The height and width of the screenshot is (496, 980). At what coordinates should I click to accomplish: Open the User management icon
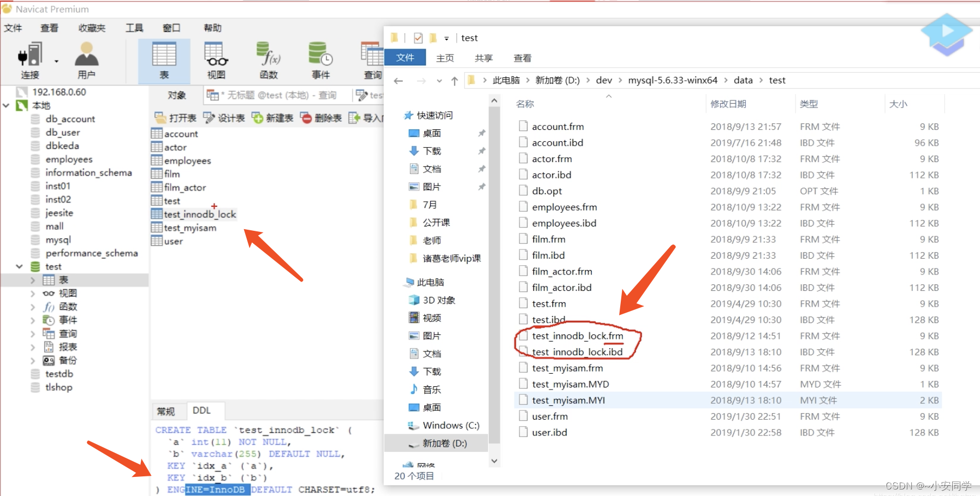[86, 61]
